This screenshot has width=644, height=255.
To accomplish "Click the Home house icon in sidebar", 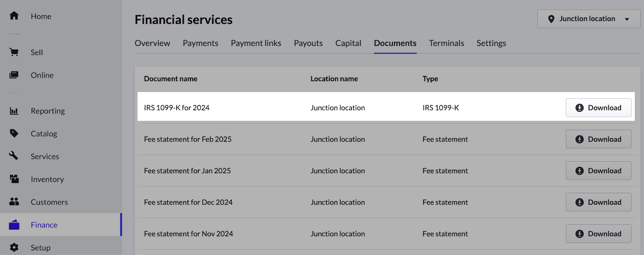I will point(14,16).
